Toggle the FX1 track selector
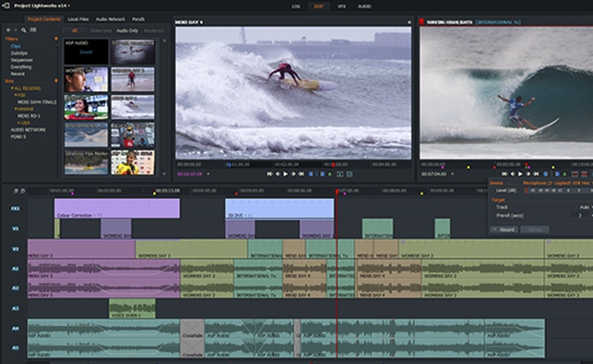Viewport: 593px width, 364px height. pyautogui.click(x=15, y=208)
